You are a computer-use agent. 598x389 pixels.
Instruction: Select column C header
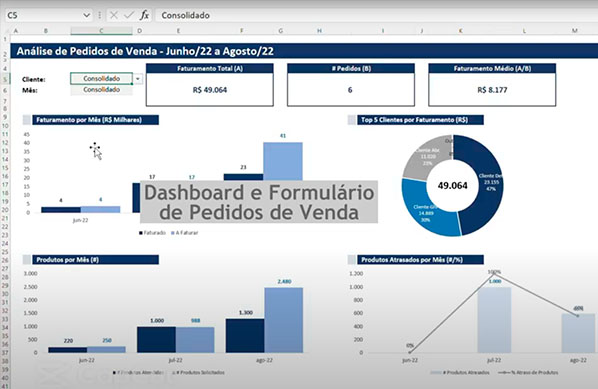(x=101, y=31)
